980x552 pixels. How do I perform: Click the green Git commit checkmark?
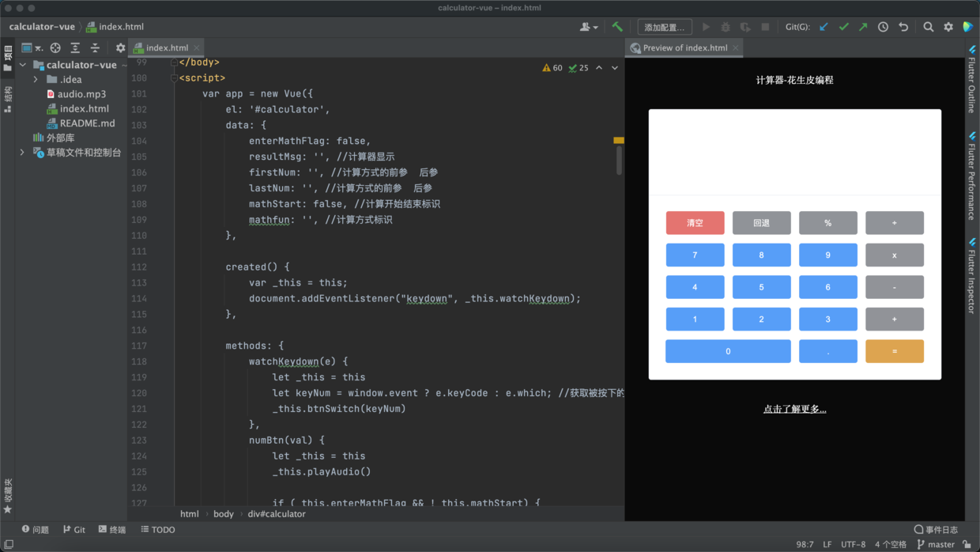coord(843,27)
